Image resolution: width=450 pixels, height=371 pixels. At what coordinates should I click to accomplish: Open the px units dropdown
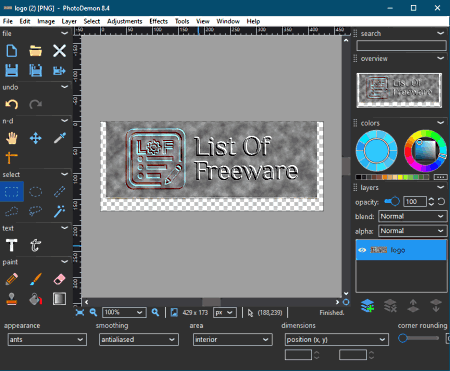click(224, 312)
